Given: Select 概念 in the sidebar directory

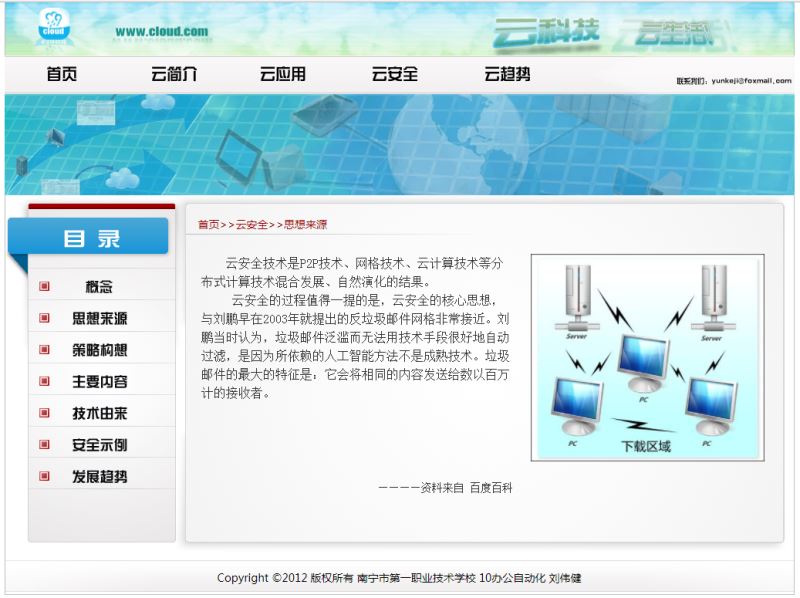Looking at the screenshot, I should pyautogui.click(x=99, y=286).
